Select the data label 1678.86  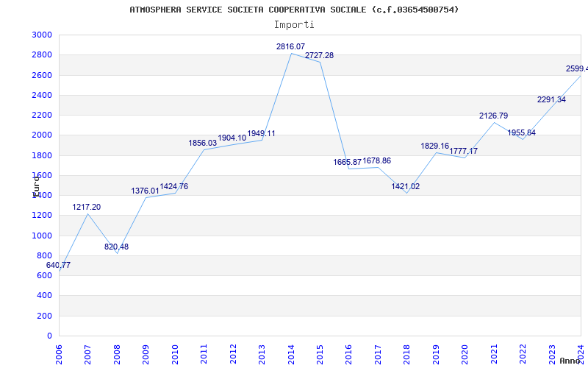(x=376, y=161)
